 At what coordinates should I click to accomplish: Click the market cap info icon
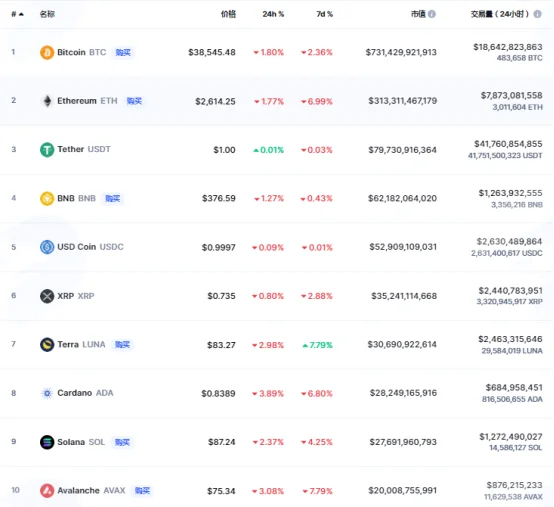click(x=432, y=14)
